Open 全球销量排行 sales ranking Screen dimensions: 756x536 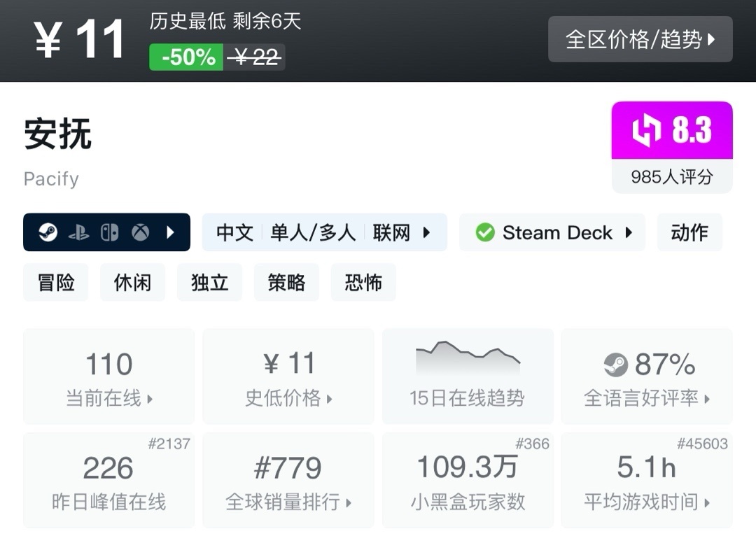tap(288, 480)
